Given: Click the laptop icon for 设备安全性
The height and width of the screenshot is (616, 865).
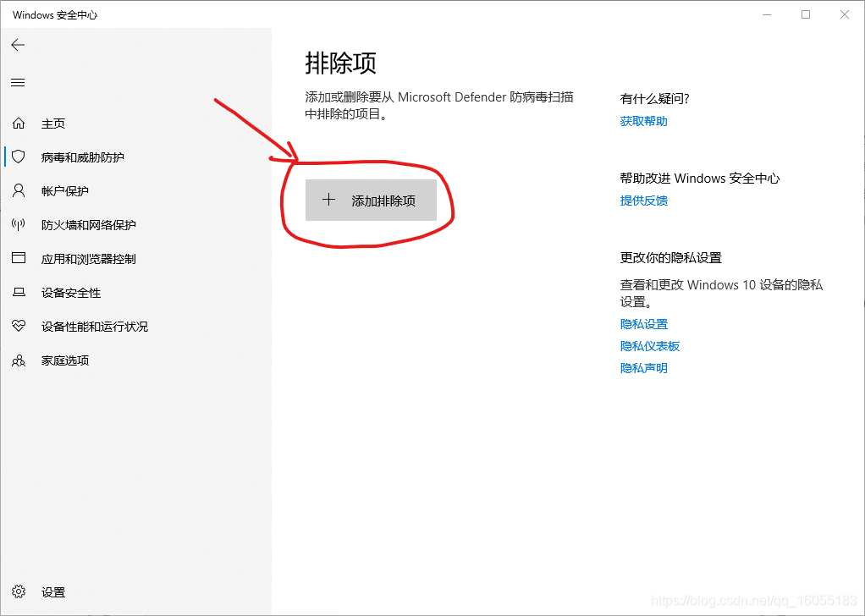Looking at the screenshot, I should [x=19, y=292].
